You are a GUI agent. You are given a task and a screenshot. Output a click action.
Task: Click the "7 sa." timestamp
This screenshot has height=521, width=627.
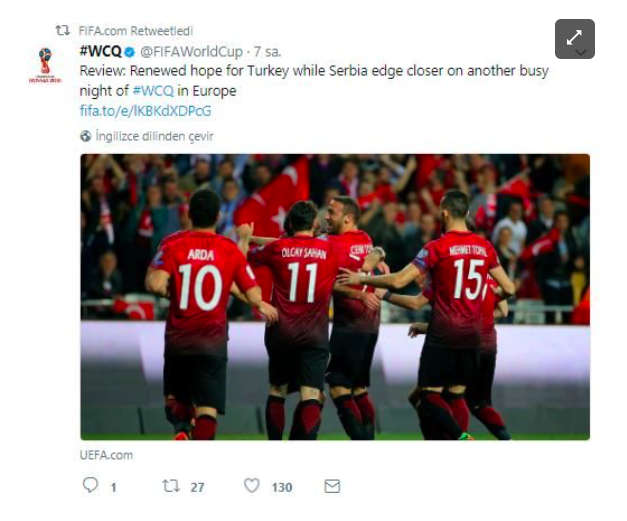coord(268,52)
